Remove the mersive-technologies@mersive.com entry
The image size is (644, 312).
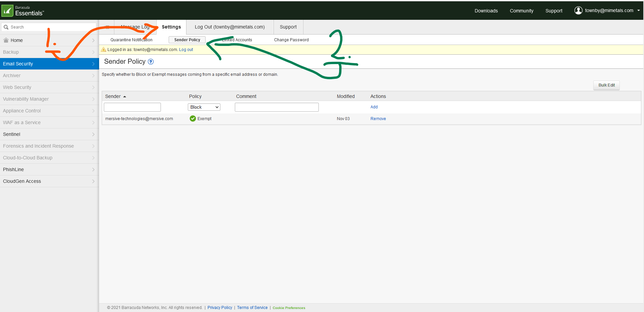pyautogui.click(x=378, y=119)
